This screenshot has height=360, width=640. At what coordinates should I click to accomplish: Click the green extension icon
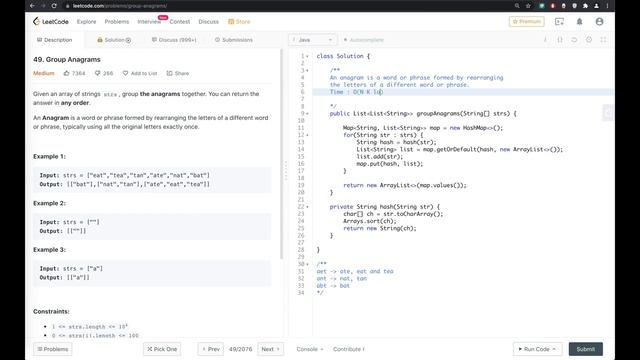click(x=542, y=6)
